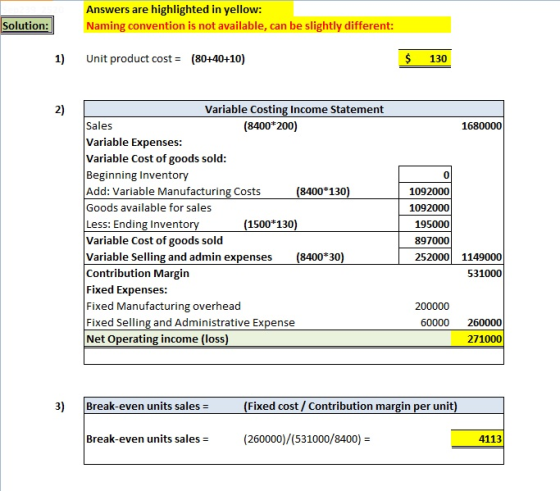Select the (8400*200) calculation
The image size is (560, 491).
(270, 126)
